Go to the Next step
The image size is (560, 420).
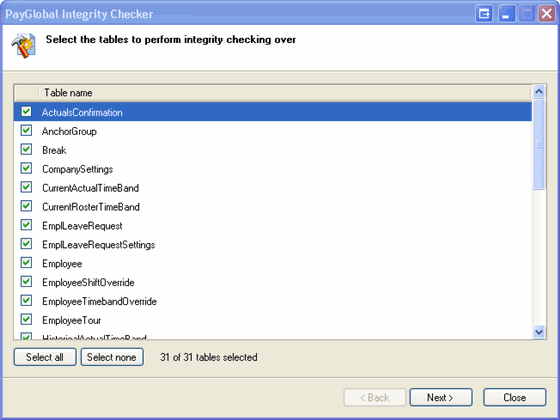441,398
